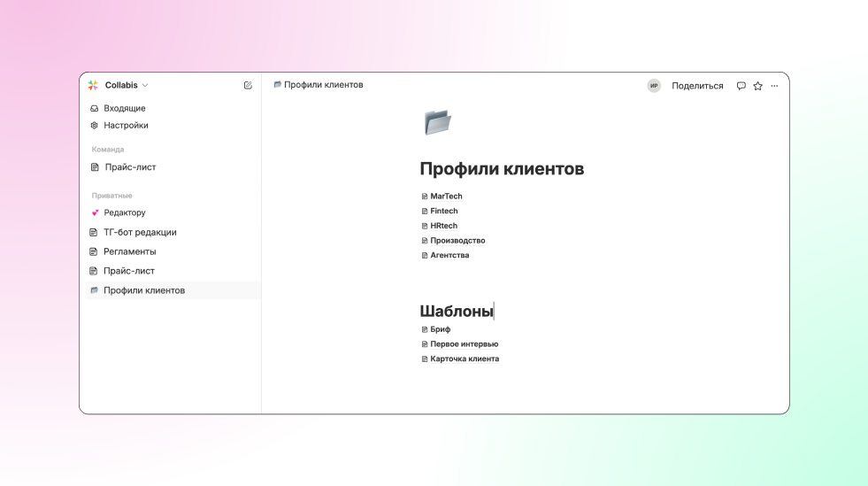Open the MarTech page link

click(x=446, y=197)
